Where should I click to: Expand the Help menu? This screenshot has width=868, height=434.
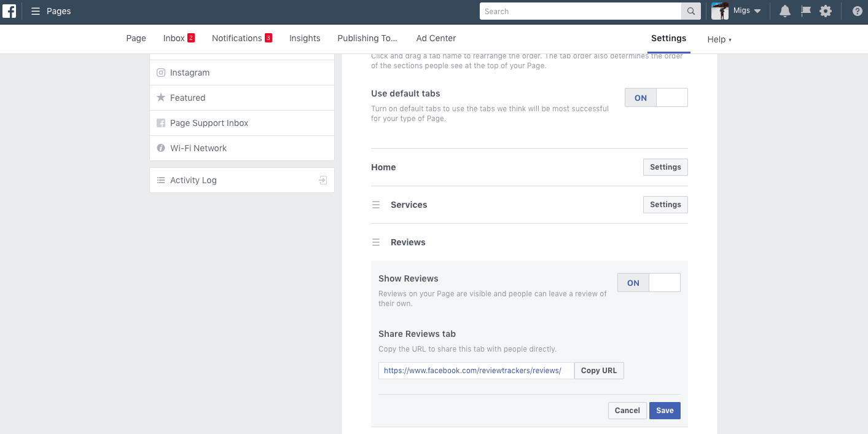click(719, 39)
